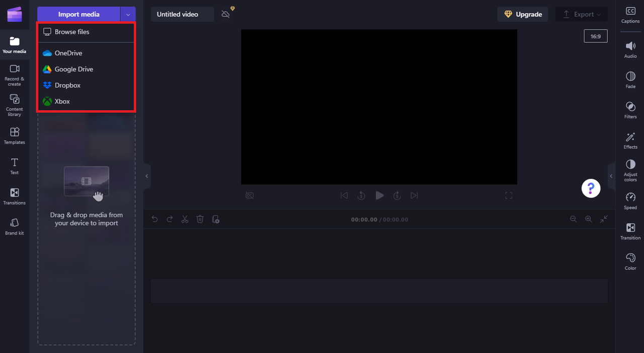Select Xbox import option
644x353 pixels.
pyautogui.click(x=86, y=101)
